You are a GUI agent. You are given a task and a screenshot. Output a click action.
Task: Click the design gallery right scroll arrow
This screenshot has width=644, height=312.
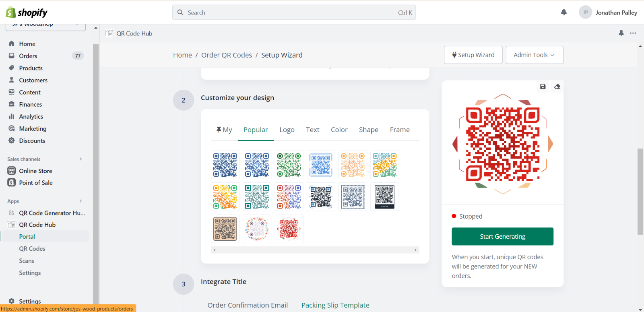tap(415, 250)
